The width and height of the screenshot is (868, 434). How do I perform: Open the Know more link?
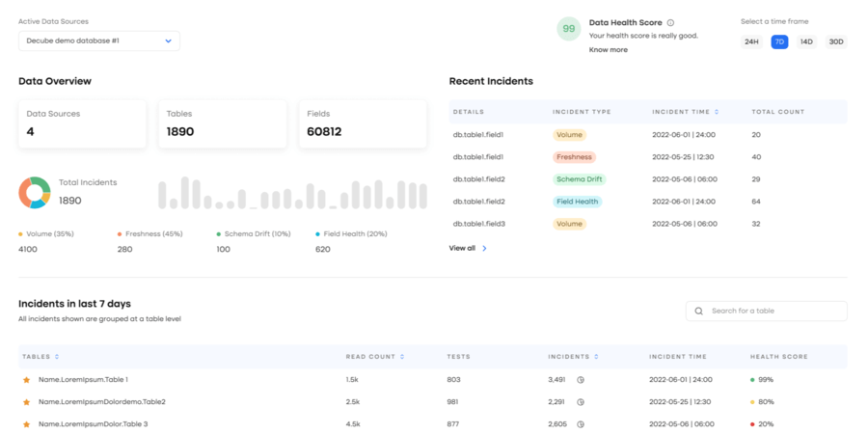[x=608, y=50]
